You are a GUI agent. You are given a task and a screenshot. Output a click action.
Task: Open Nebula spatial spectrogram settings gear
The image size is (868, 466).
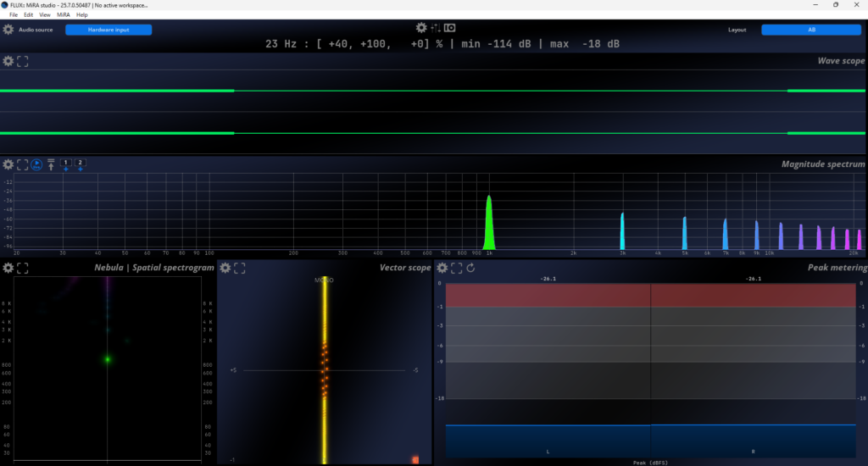[x=8, y=268]
